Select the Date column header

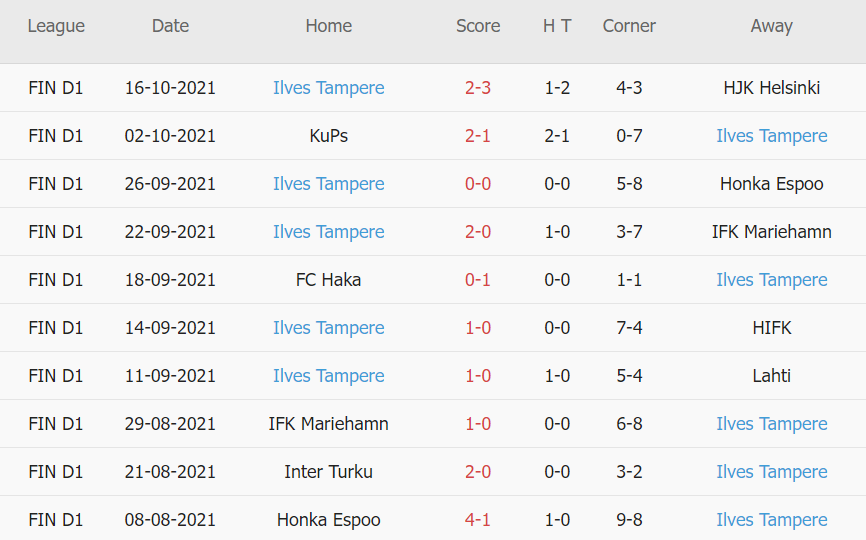(170, 26)
